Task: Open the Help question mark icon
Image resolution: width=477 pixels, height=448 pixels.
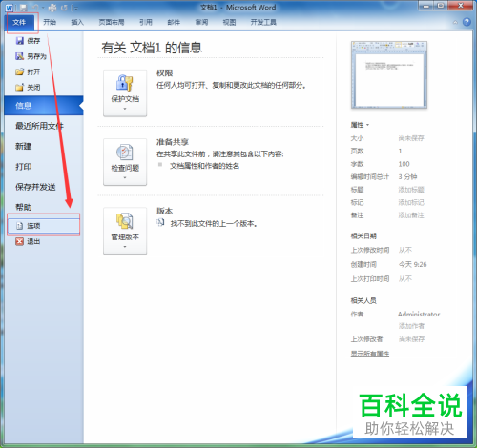Action: tap(467, 22)
